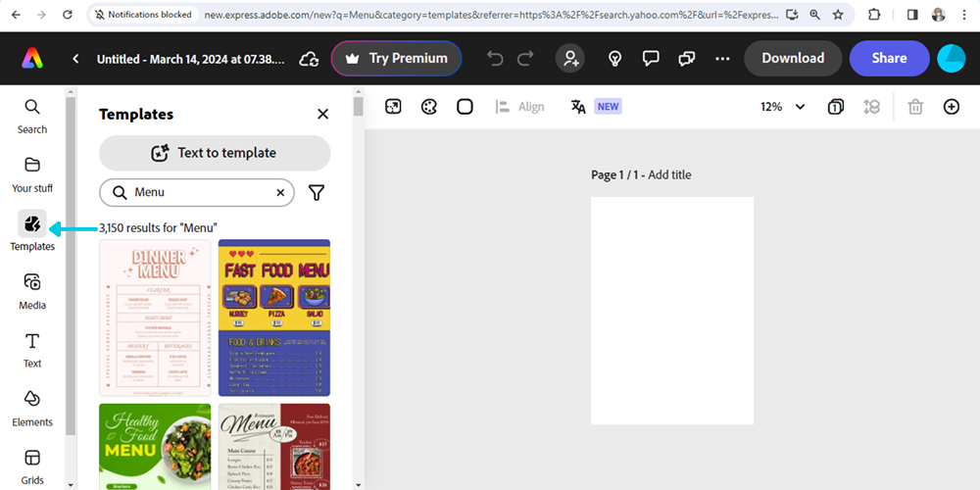Click the document title Untitled - March 14
The width and height of the screenshot is (980, 490).
pos(191,59)
